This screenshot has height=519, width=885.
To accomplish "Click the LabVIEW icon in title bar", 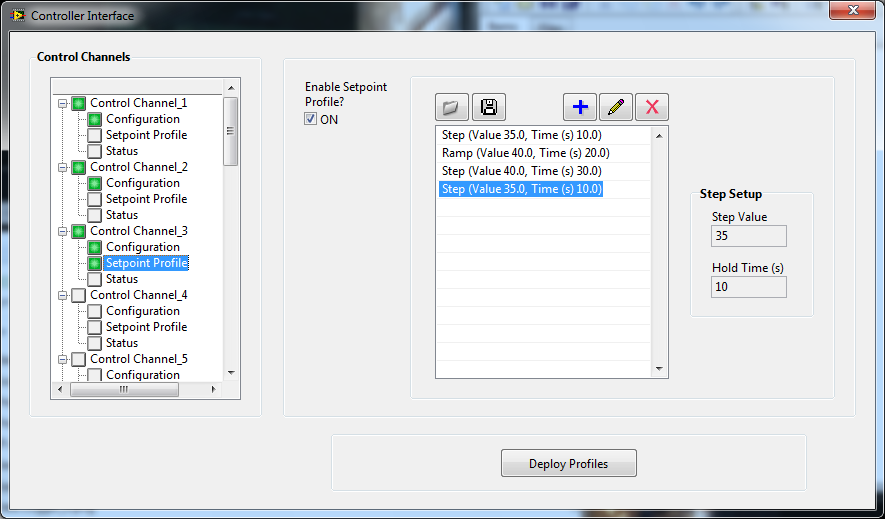I will pyautogui.click(x=18, y=15).
